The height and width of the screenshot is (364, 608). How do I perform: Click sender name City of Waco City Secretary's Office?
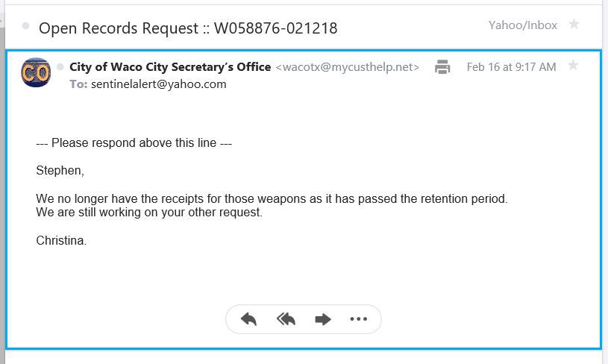(170, 67)
